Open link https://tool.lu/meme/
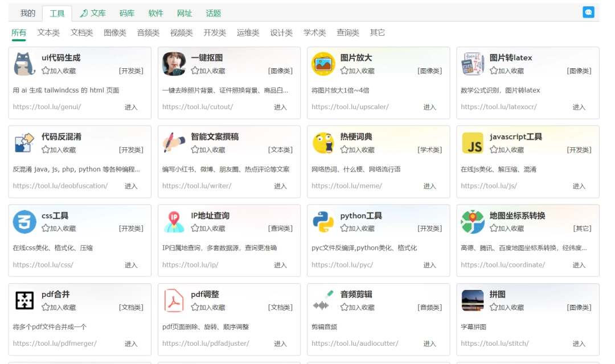 (x=347, y=186)
